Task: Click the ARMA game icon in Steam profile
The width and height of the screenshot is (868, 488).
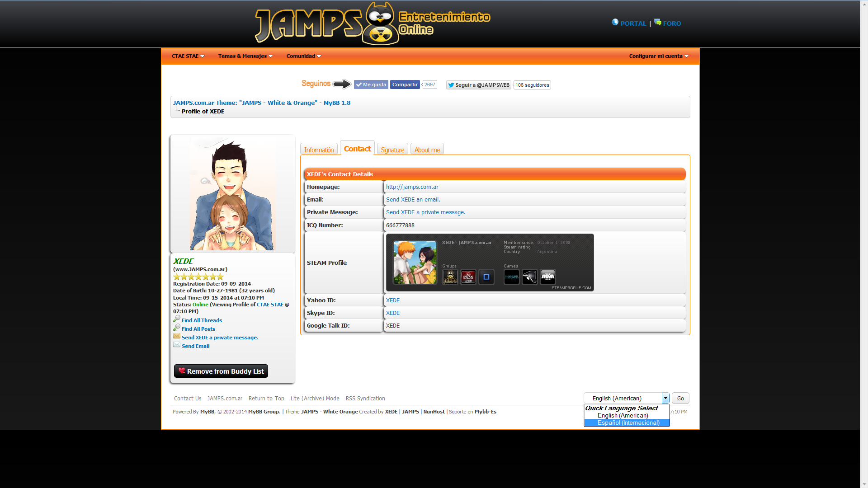Action: (547, 277)
